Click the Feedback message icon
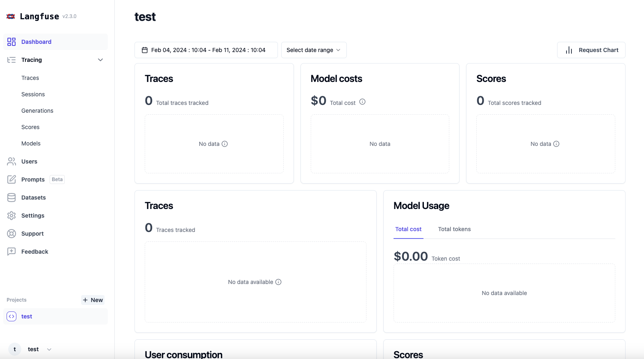The width and height of the screenshot is (644, 359). point(11,252)
